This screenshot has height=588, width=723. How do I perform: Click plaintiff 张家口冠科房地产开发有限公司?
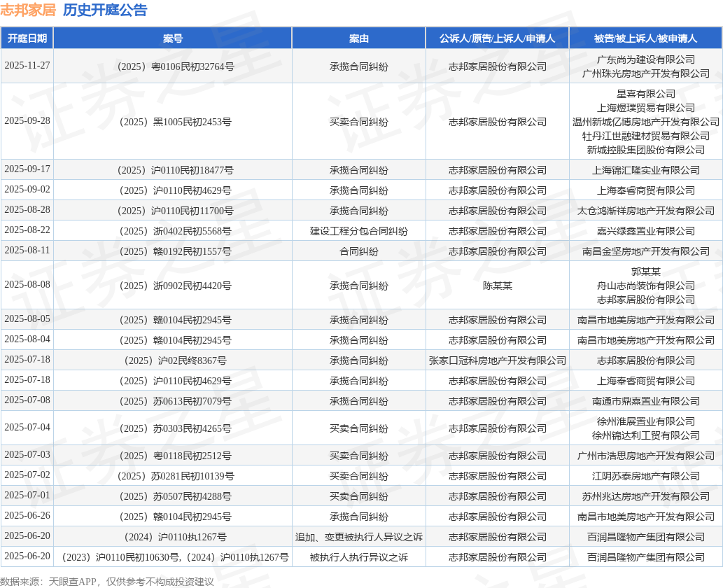498,361
